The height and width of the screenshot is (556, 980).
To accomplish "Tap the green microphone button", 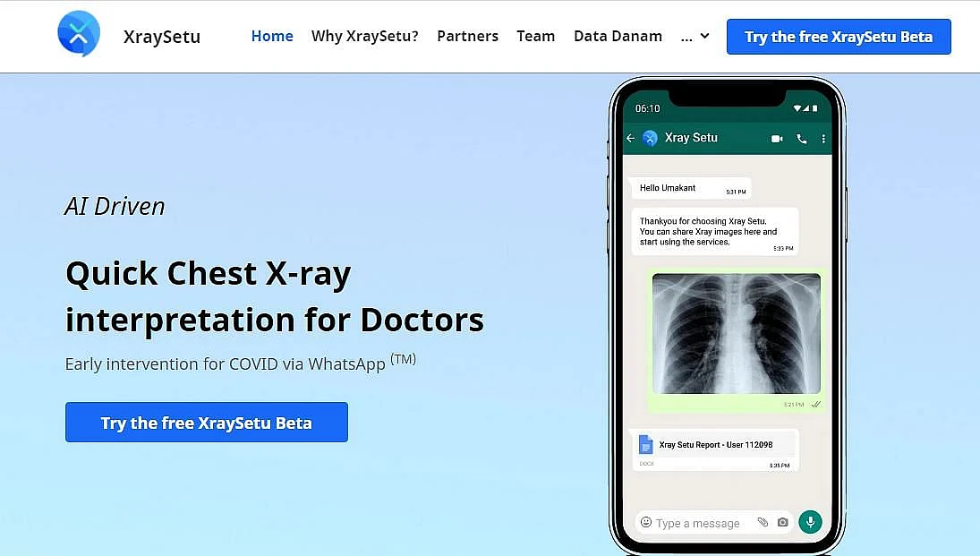I will click(x=810, y=522).
